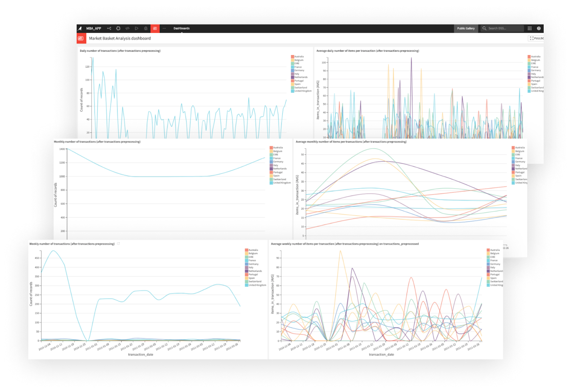Open the applications grid icon
The height and width of the screenshot is (392, 572).
529,28
